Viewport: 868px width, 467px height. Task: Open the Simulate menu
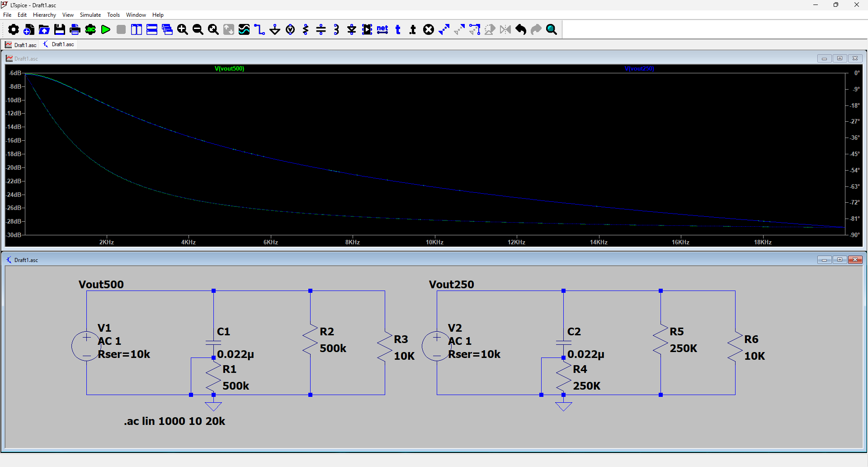(90, 15)
